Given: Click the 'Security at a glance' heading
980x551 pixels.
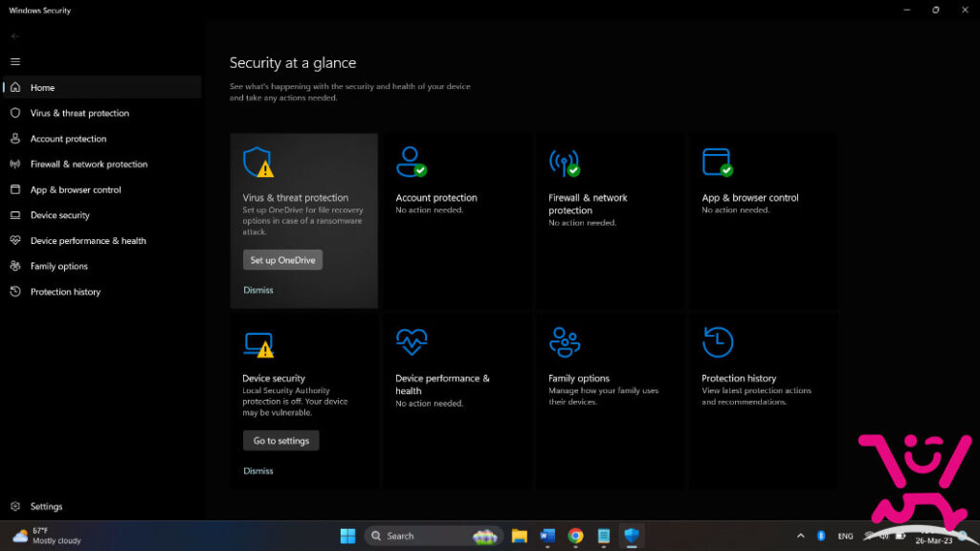Looking at the screenshot, I should coord(293,62).
